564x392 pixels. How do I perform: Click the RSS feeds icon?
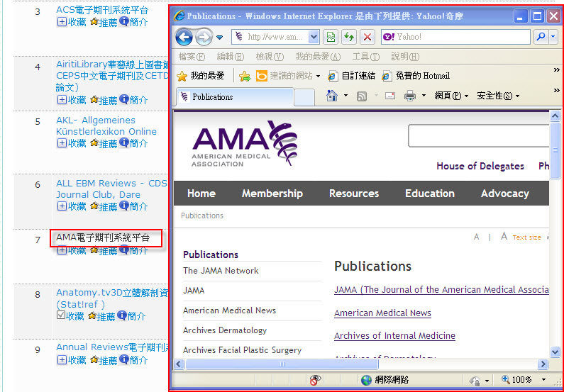click(x=362, y=96)
